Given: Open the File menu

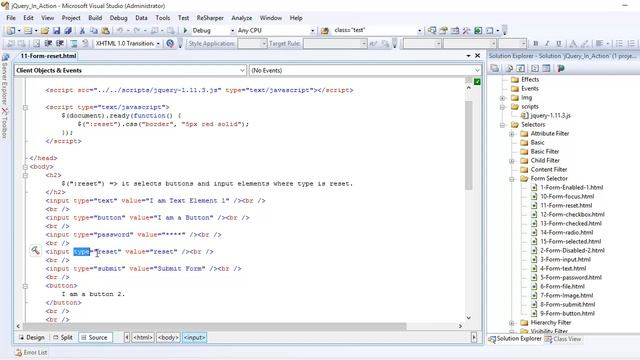Looking at the screenshot, I should click(x=11, y=18).
